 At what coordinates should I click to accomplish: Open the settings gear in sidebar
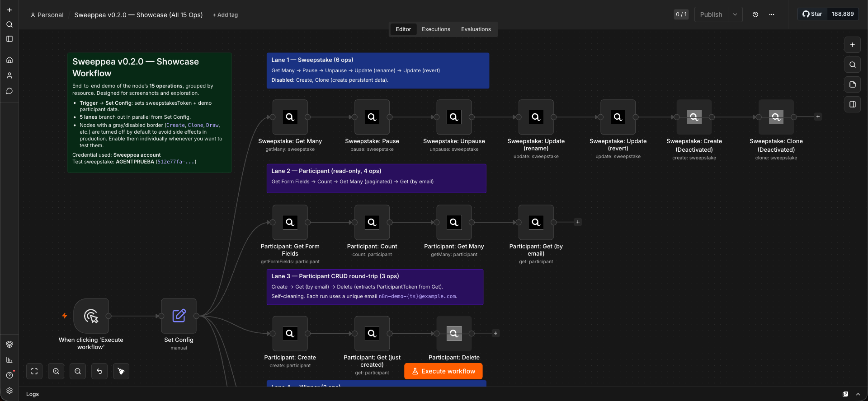click(x=9, y=391)
